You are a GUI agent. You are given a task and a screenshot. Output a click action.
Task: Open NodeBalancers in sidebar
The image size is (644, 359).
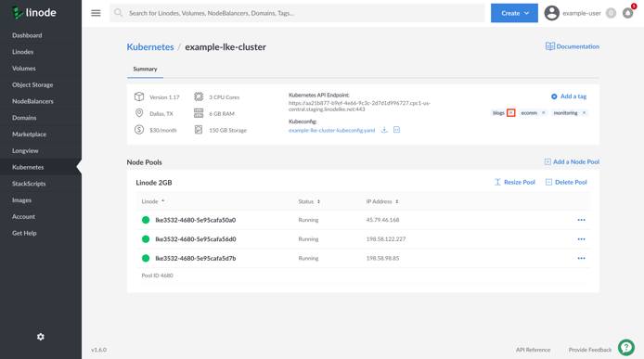32,101
